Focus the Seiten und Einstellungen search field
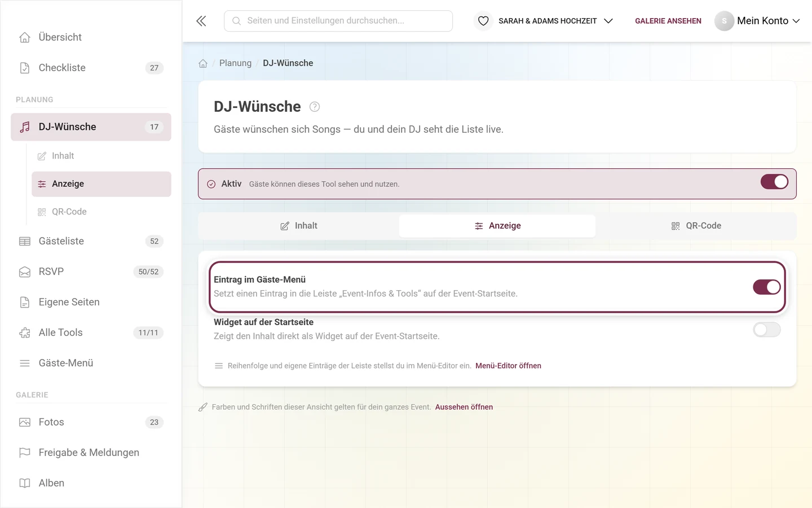Screen dimensions: 812x508 pyautogui.click(x=338, y=21)
